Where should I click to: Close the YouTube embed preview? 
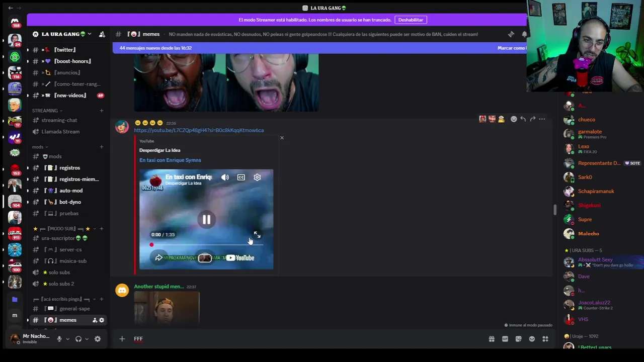coord(282,138)
